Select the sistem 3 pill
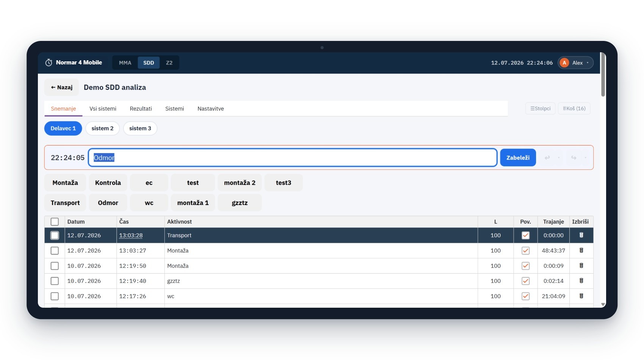The width and height of the screenshot is (644, 360). (x=140, y=128)
